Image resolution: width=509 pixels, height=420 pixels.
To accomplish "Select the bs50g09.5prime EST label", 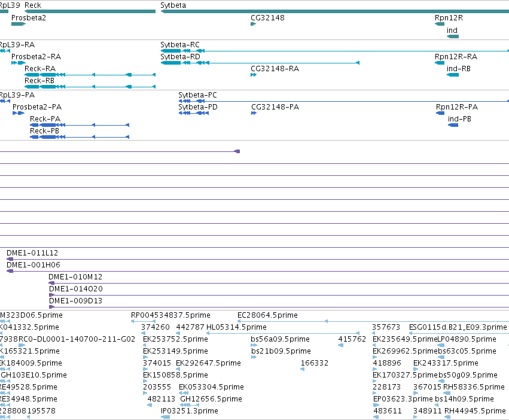I will [468, 375].
